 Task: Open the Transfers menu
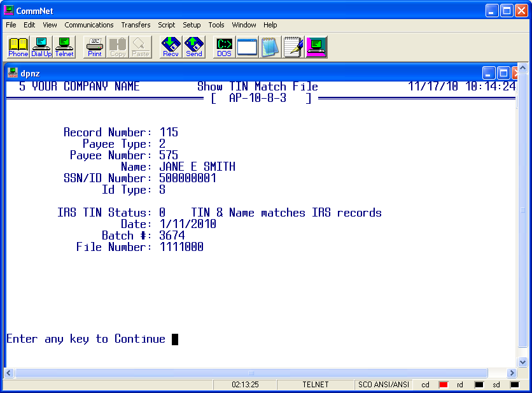136,25
